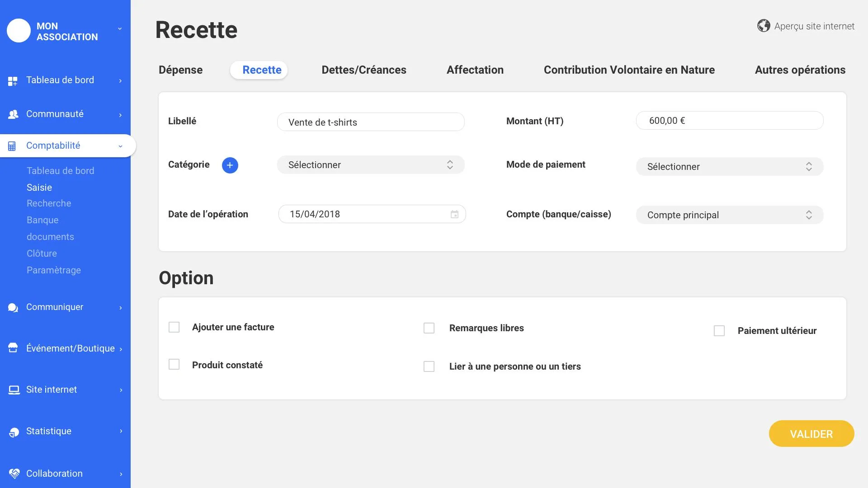Expand the Site internet chevron
This screenshot has height=488, width=868.
(121, 390)
